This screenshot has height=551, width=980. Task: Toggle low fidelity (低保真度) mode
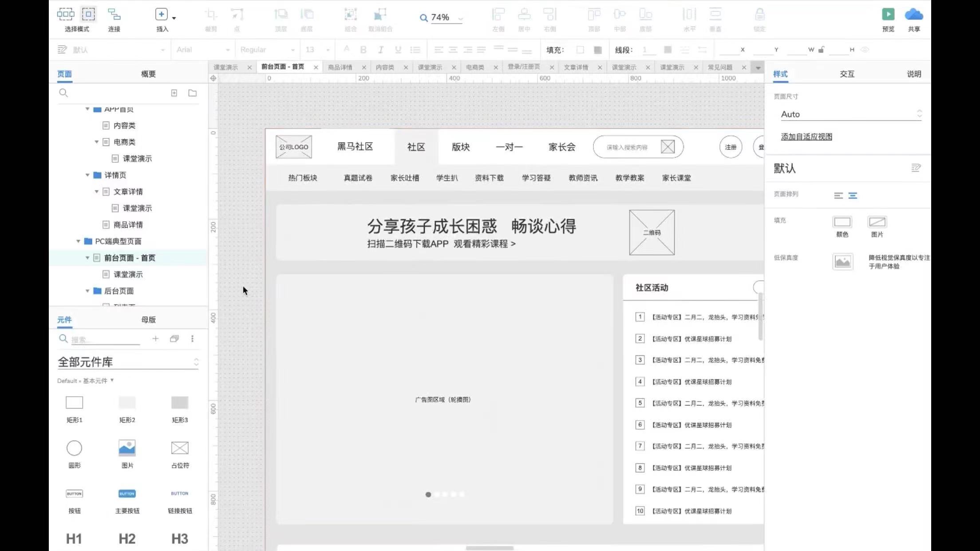[842, 261]
